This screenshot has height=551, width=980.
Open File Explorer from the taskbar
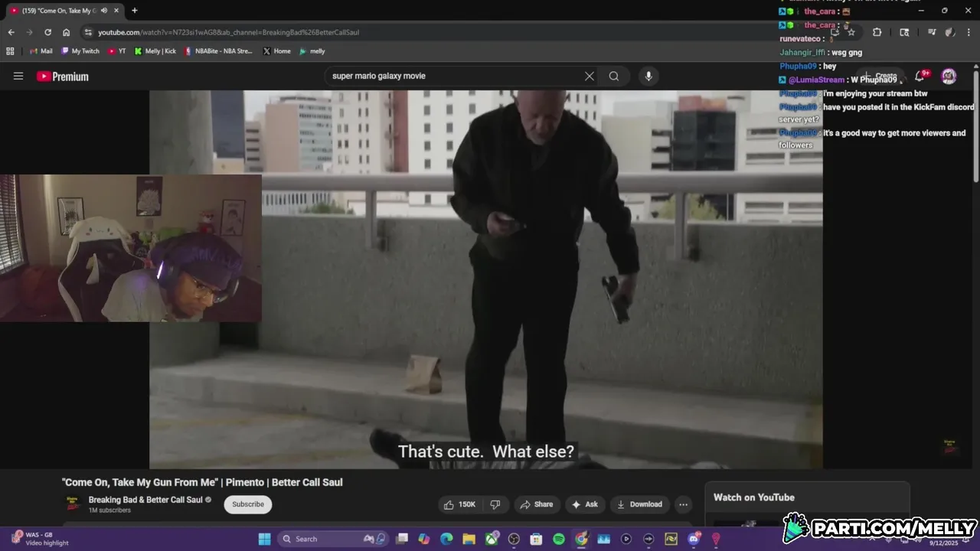click(469, 539)
